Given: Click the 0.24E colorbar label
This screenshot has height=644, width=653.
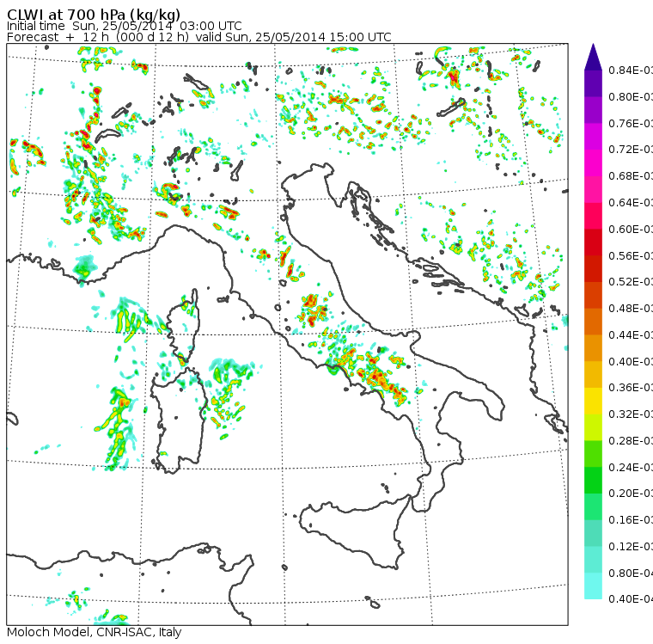Looking at the screenshot, I should pyautogui.click(x=631, y=467).
